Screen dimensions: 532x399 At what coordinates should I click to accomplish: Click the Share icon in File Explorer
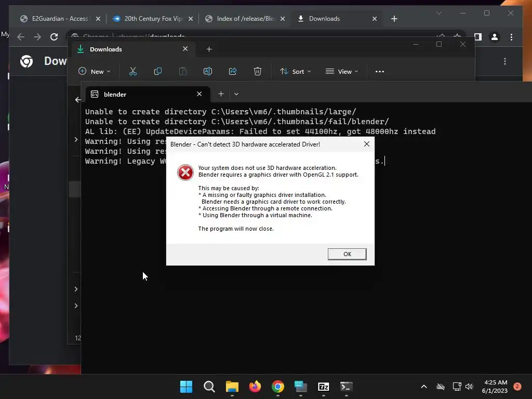click(233, 71)
